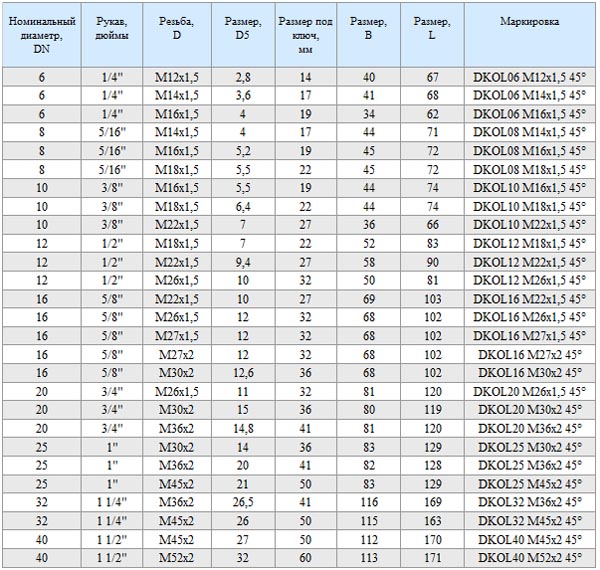Viewport: 600px width, 570px height.
Task: Select marking cell 'DKOL06 M16x1,5 45°'
Action: (530, 114)
